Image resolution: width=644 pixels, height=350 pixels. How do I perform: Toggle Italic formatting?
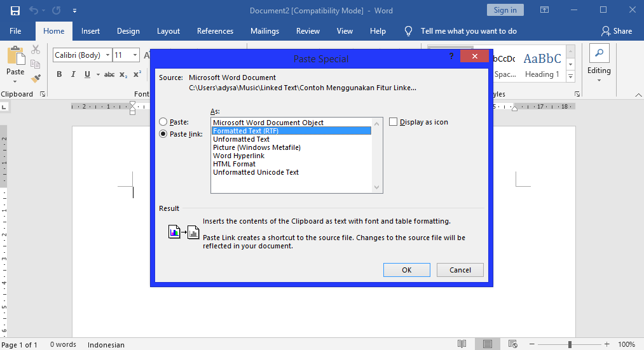pyautogui.click(x=73, y=74)
